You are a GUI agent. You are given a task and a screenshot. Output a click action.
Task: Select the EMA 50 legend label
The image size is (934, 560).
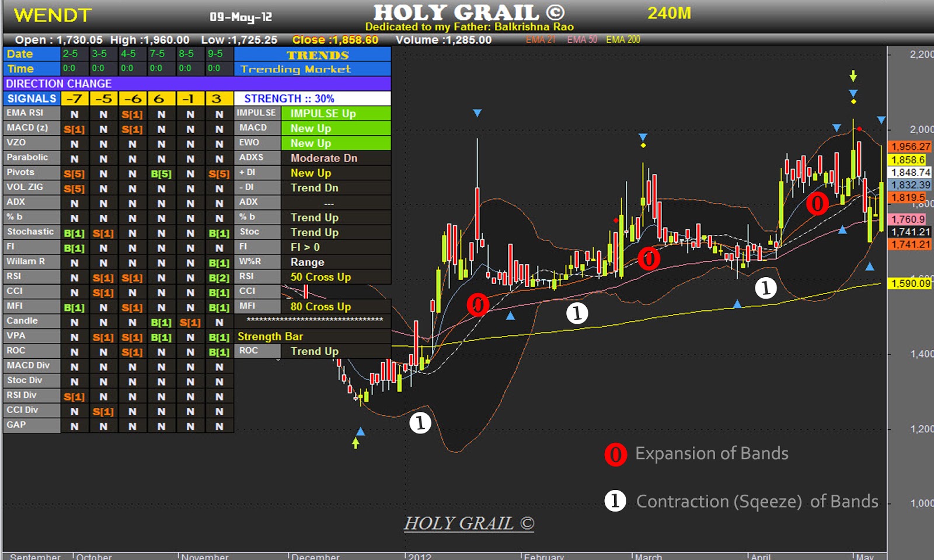click(582, 40)
